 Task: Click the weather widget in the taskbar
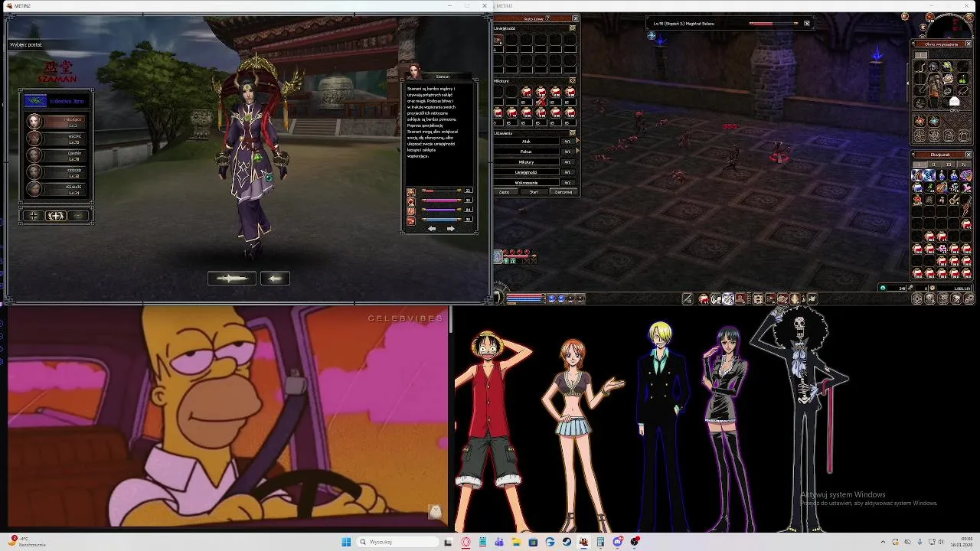pyautogui.click(x=28, y=541)
